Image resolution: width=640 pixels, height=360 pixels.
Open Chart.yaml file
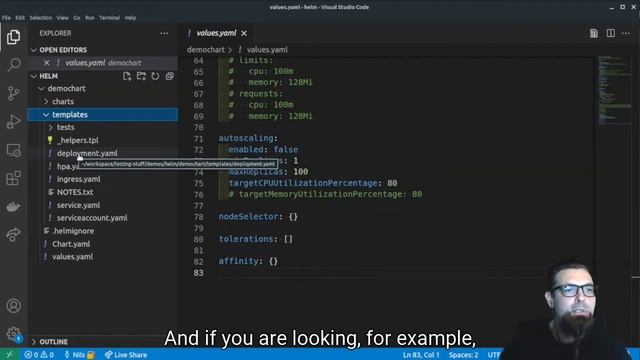(71, 244)
